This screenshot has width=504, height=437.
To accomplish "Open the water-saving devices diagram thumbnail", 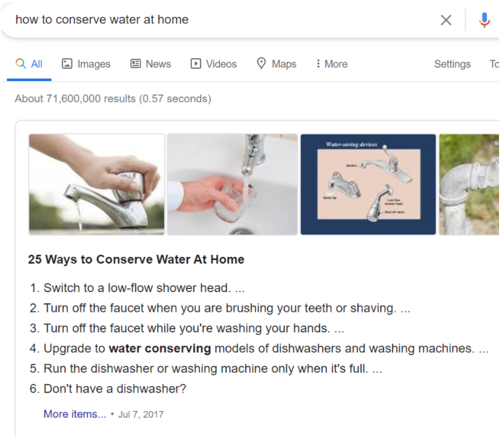I will pyautogui.click(x=368, y=184).
